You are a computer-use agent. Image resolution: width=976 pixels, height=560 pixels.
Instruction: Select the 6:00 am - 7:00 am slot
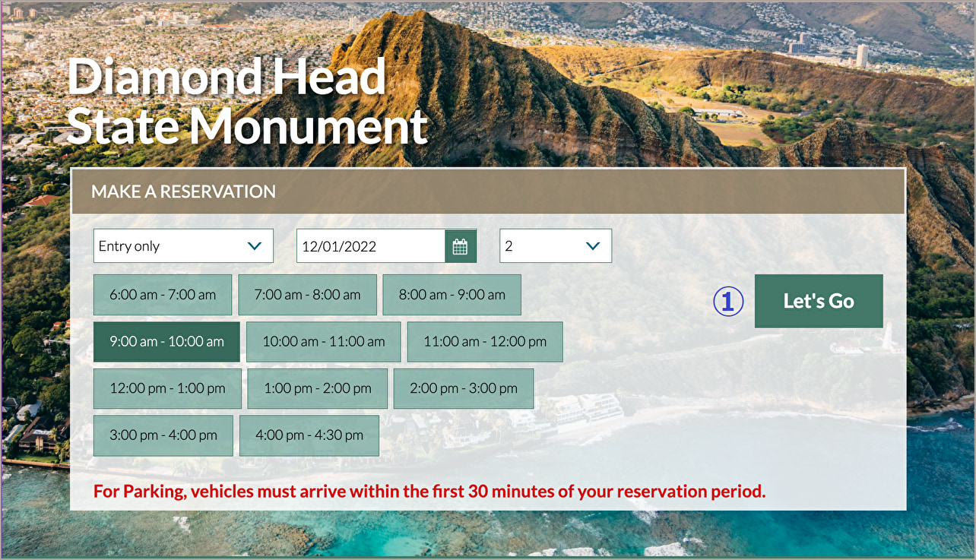(163, 295)
